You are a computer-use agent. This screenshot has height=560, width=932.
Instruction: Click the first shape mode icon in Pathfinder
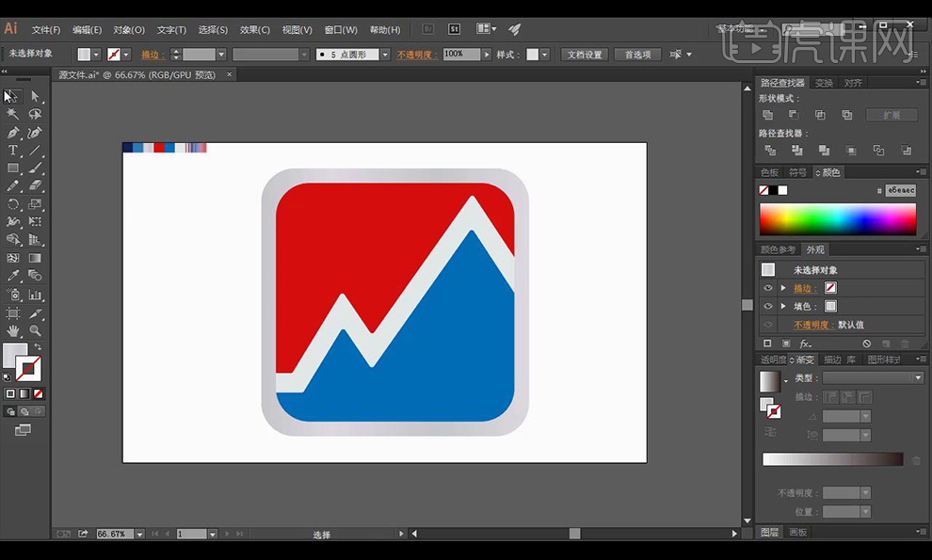768,115
